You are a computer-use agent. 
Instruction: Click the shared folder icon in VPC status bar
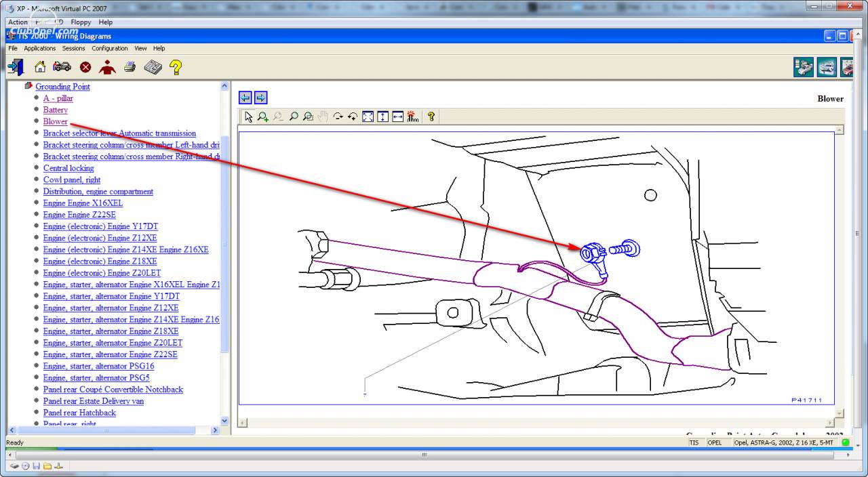coord(47,466)
